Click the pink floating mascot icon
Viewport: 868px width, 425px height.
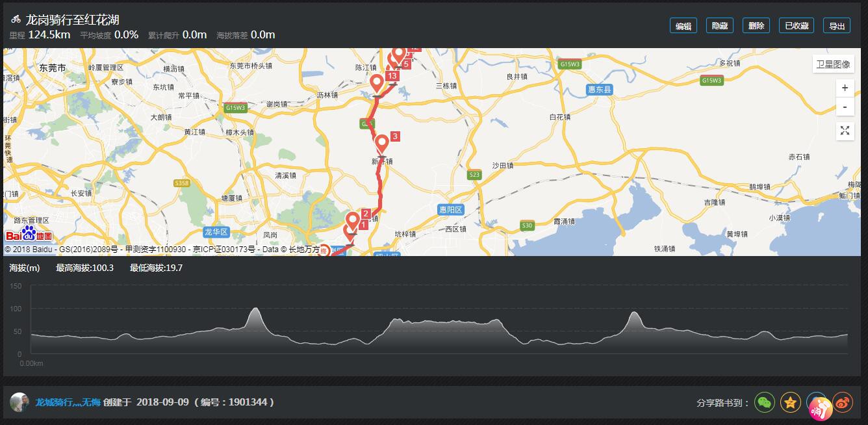[x=821, y=408]
